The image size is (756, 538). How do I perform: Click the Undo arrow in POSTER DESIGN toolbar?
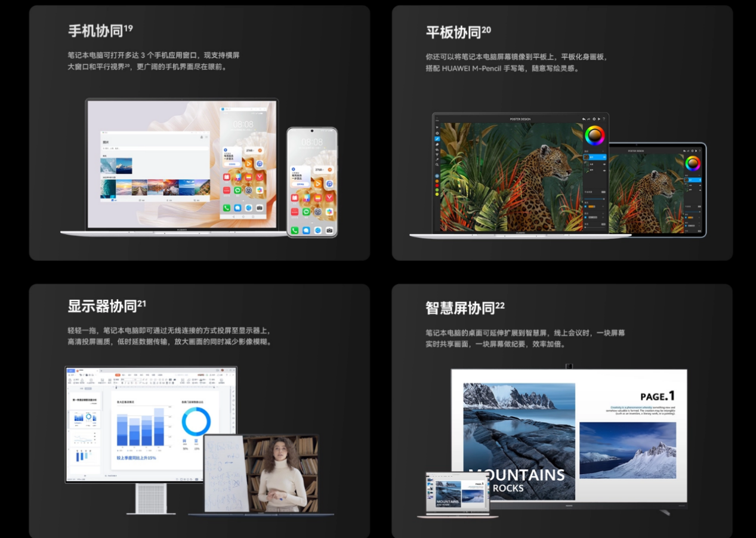coord(584,119)
